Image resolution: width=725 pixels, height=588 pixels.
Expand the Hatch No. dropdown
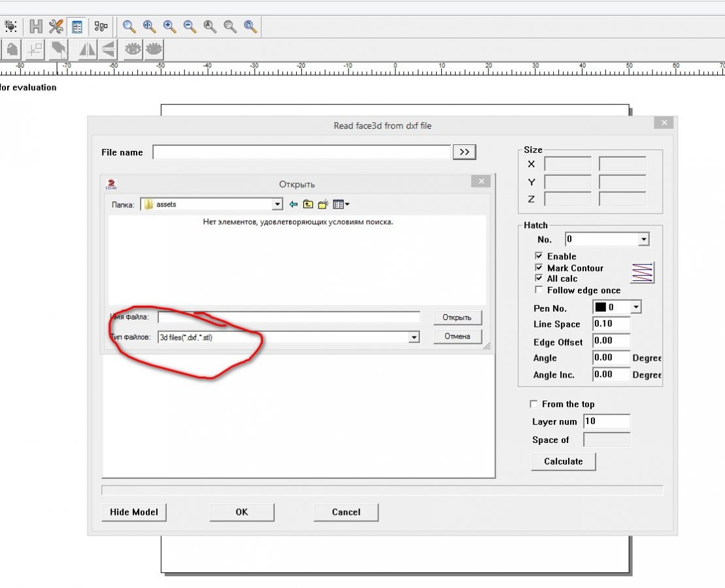643,240
